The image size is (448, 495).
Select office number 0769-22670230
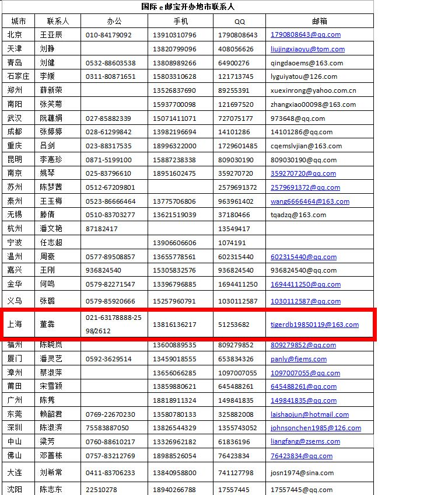pyautogui.click(x=110, y=414)
